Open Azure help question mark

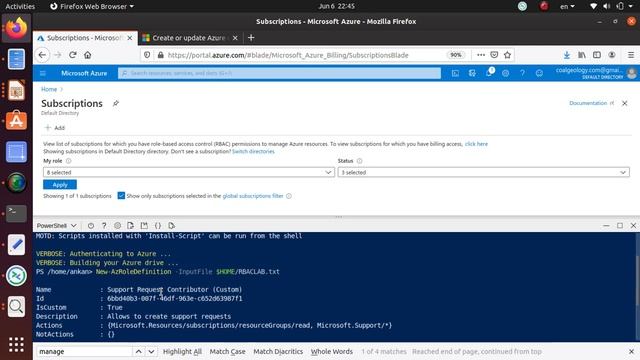click(522, 73)
